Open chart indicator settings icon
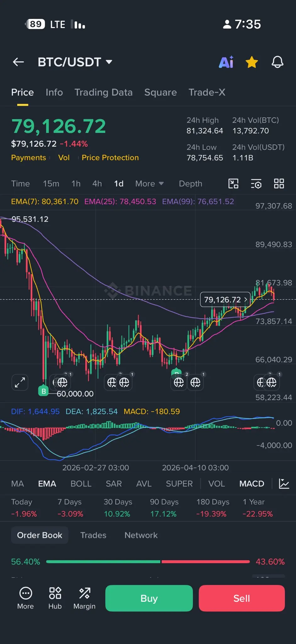 pos(256,184)
